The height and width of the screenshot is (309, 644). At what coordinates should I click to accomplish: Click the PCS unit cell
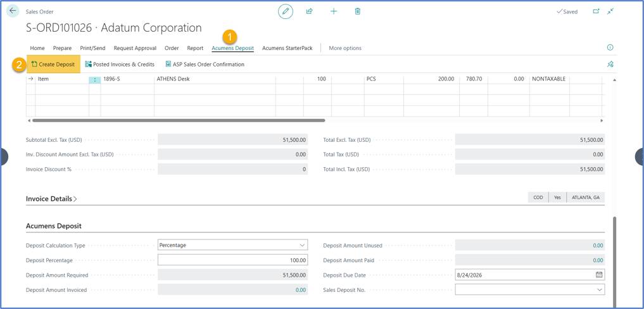click(384, 79)
